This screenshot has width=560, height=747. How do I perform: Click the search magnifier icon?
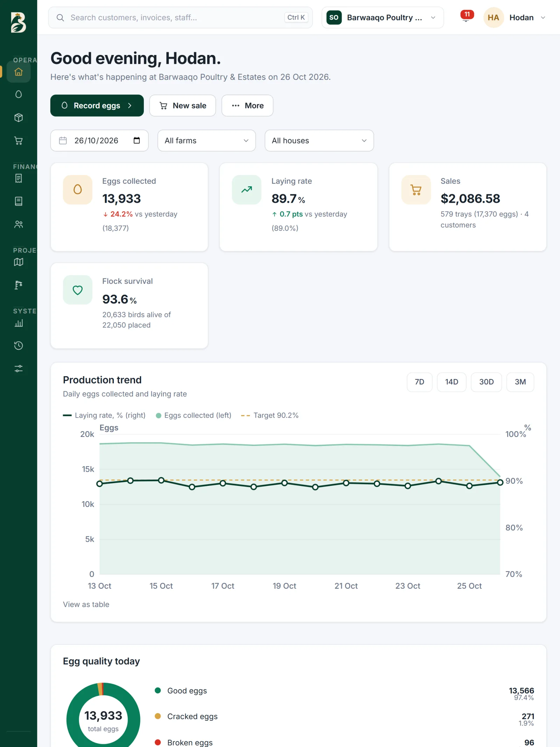point(60,18)
